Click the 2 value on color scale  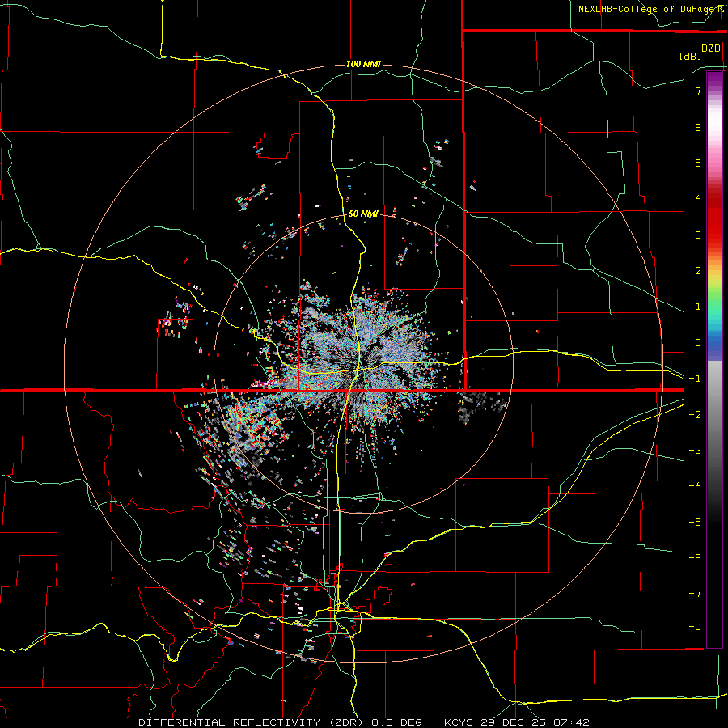pyautogui.click(x=698, y=271)
